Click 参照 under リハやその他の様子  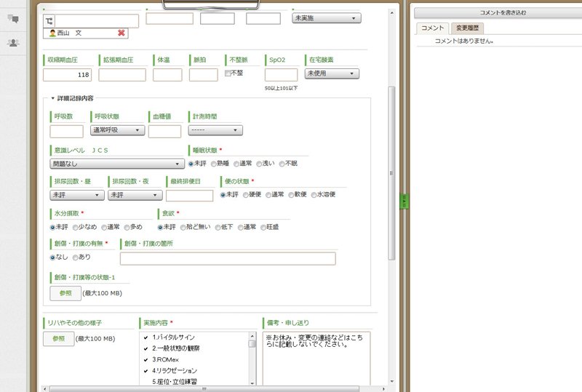point(59,339)
